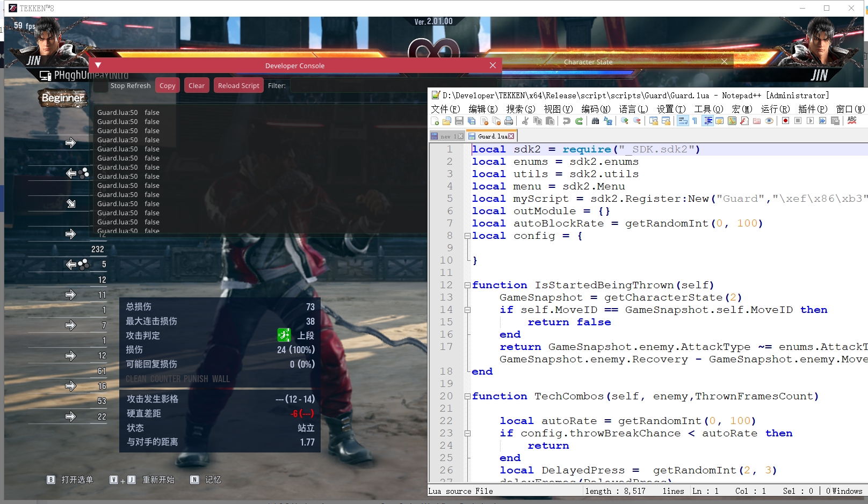Viewport: 868px width, 504px height.
Task: Click the Beginner rank badge
Action: click(x=63, y=98)
